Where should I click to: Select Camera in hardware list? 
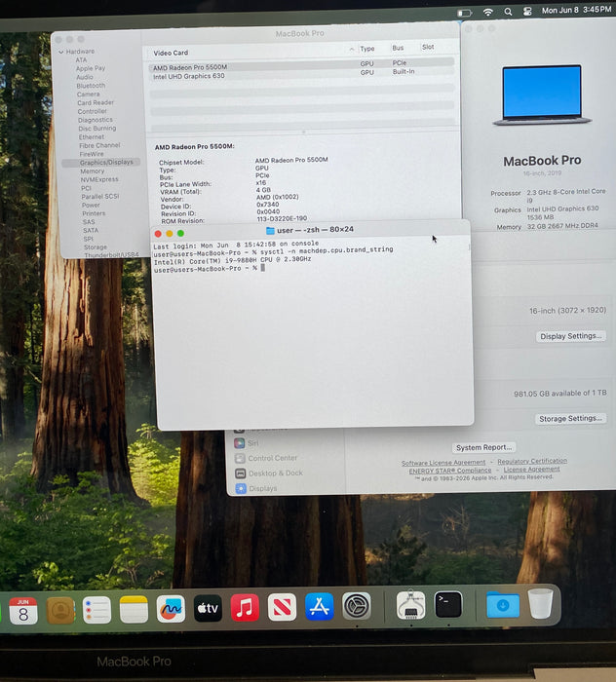coord(88,95)
